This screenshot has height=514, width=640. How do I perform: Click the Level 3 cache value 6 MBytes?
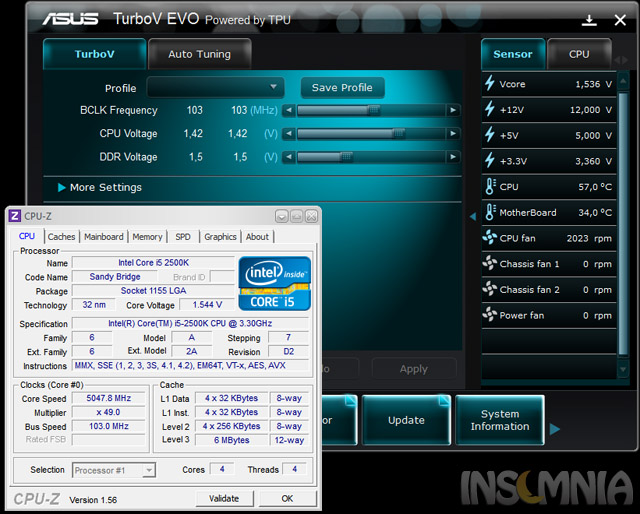231,440
